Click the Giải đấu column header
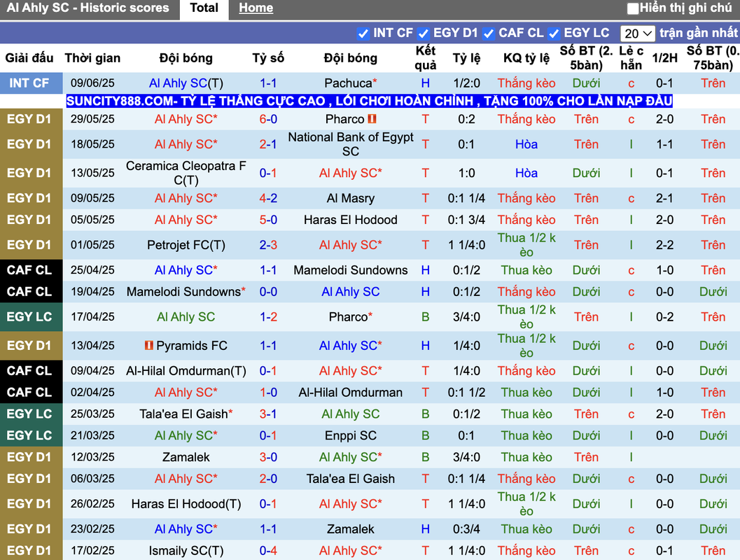The image size is (740, 560). [29, 58]
